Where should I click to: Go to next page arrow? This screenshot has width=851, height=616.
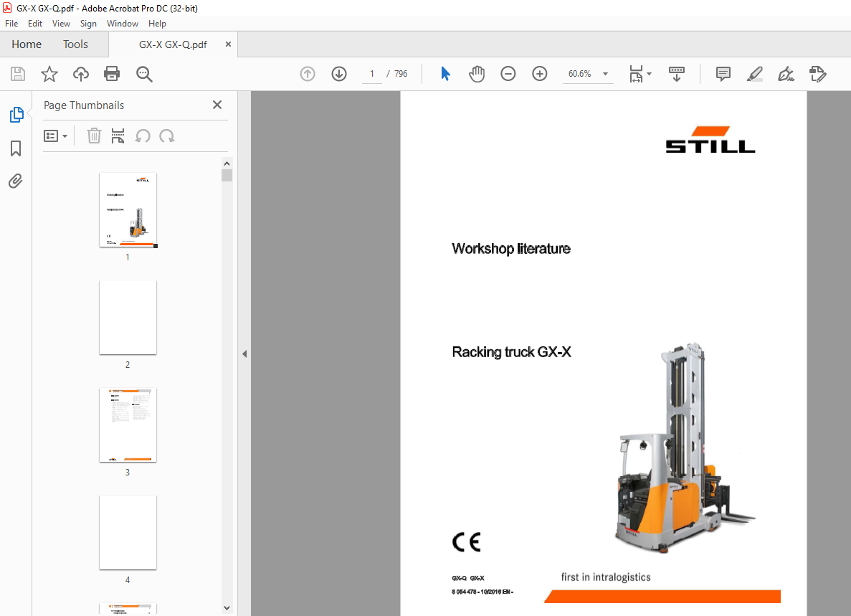(339, 74)
